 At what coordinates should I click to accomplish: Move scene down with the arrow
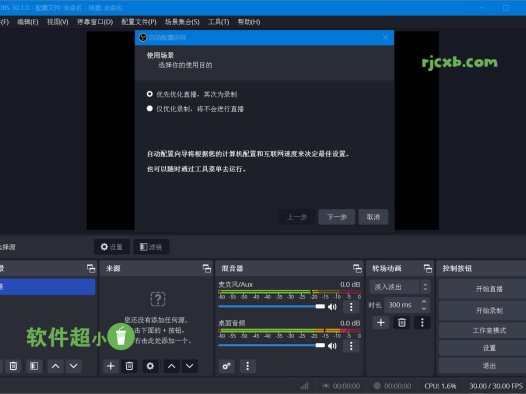tap(73, 366)
